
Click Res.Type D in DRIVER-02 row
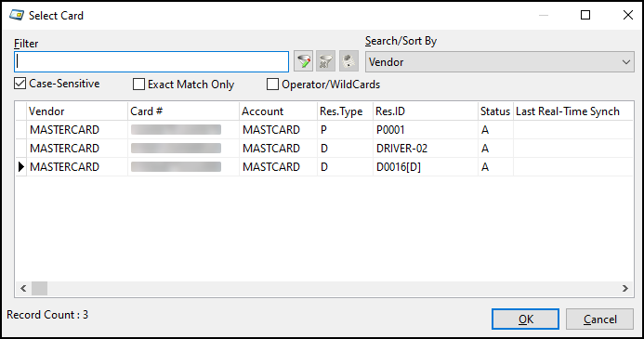point(324,149)
